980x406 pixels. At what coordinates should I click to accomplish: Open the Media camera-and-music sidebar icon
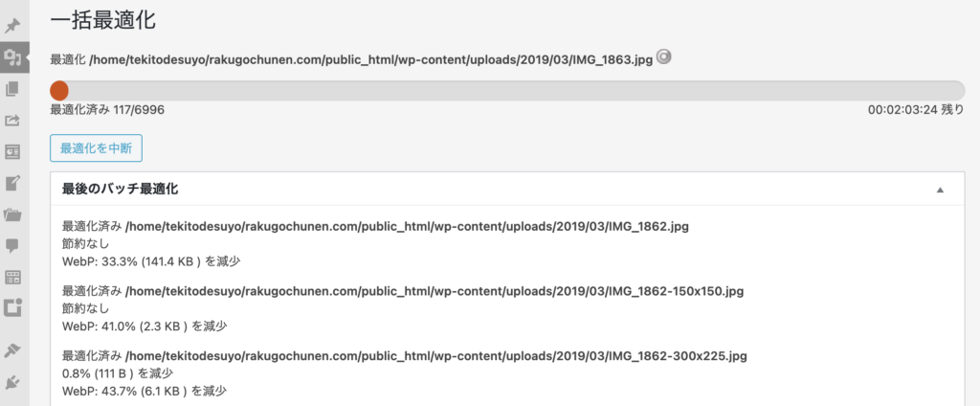tap(11, 57)
